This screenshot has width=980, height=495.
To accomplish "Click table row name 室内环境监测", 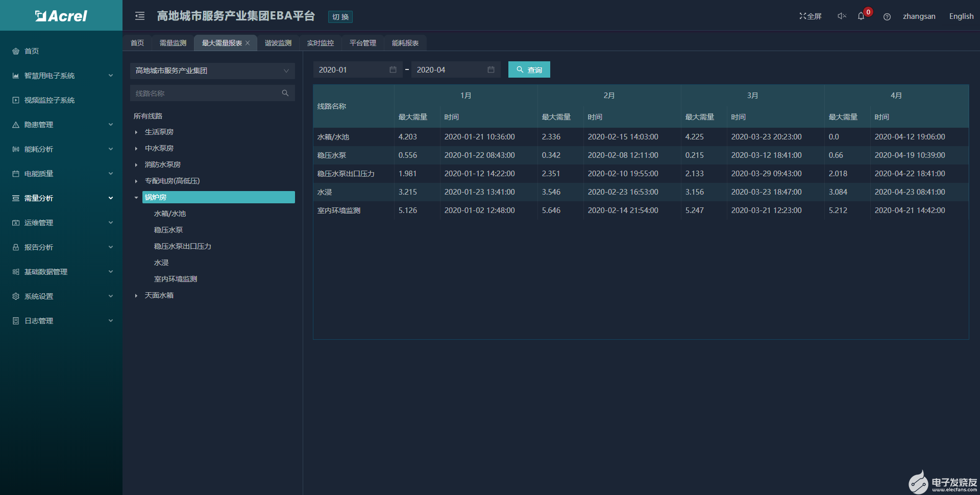I will pos(339,210).
